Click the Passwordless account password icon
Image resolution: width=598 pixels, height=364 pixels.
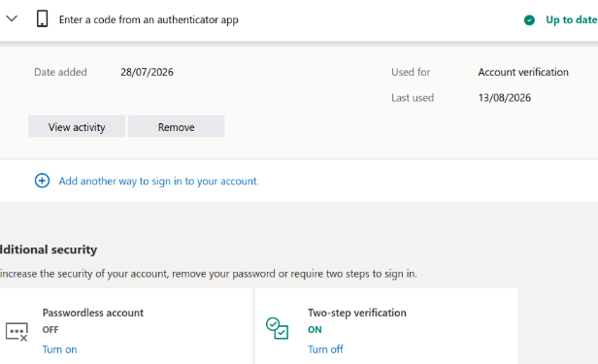point(17,331)
